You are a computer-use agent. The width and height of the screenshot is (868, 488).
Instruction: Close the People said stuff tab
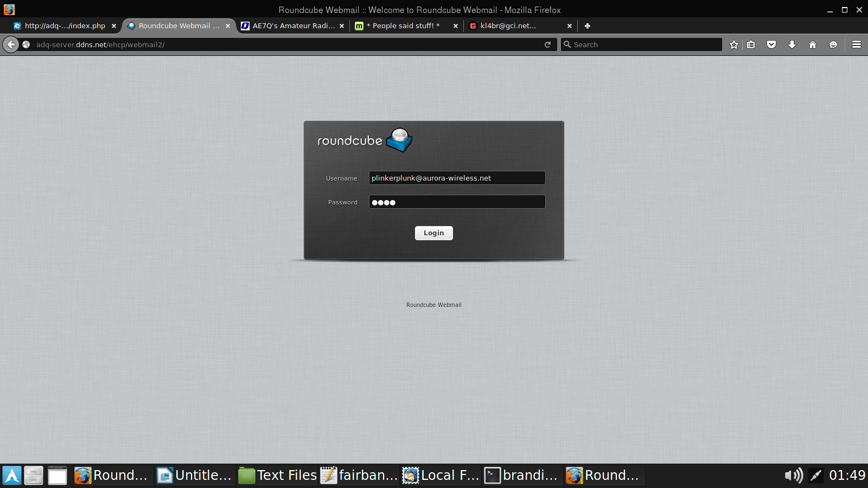click(456, 25)
